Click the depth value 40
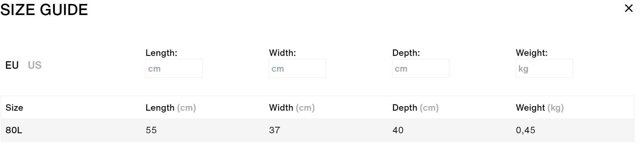 [398, 130]
